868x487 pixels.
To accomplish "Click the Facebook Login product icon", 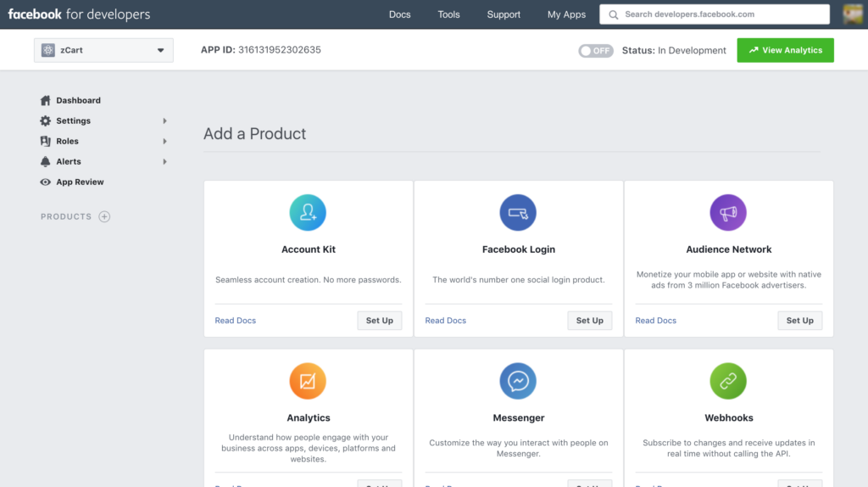I will tap(518, 213).
